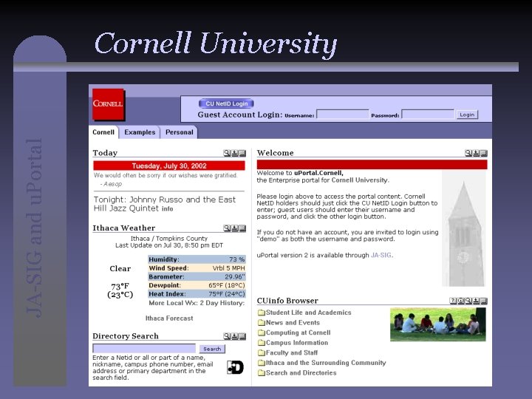Follow the JA-SIG link in Welcome text
The height and width of the screenshot is (399, 532).
381,255
